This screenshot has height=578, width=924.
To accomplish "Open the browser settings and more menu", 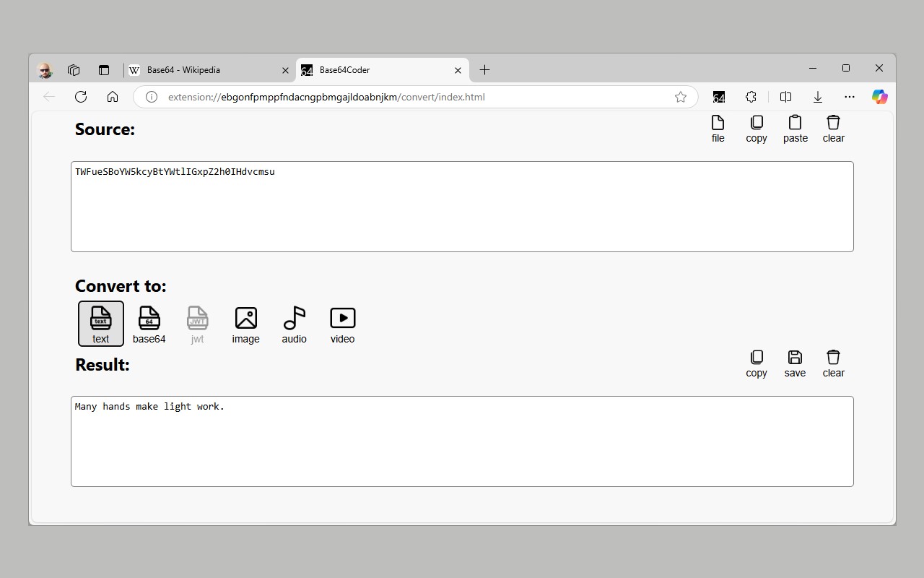I will pos(850,97).
